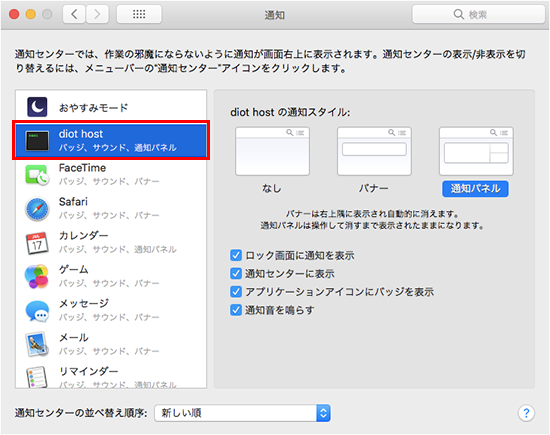The image size is (550, 435).
Task: Click the diot host terminal icon
Action: coord(37,141)
